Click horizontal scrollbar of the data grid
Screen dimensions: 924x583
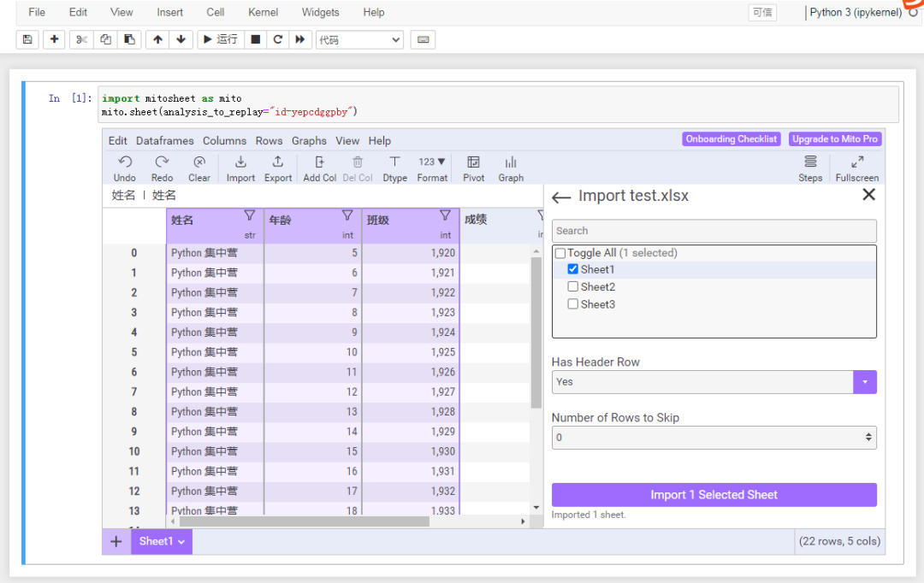(x=305, y=521)
